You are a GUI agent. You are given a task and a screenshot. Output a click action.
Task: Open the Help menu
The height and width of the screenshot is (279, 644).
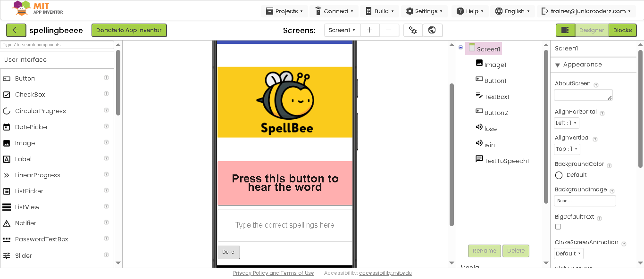(x=470, y=11)
